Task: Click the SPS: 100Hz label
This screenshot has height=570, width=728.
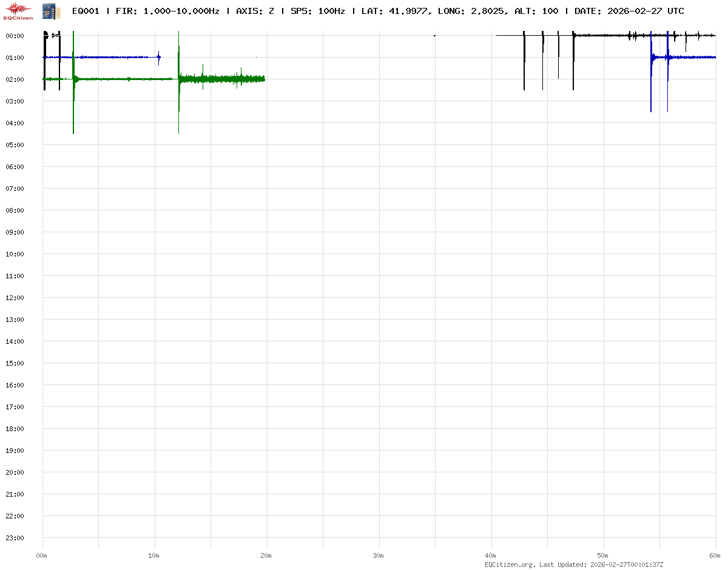Action: [x=317, y=11]
